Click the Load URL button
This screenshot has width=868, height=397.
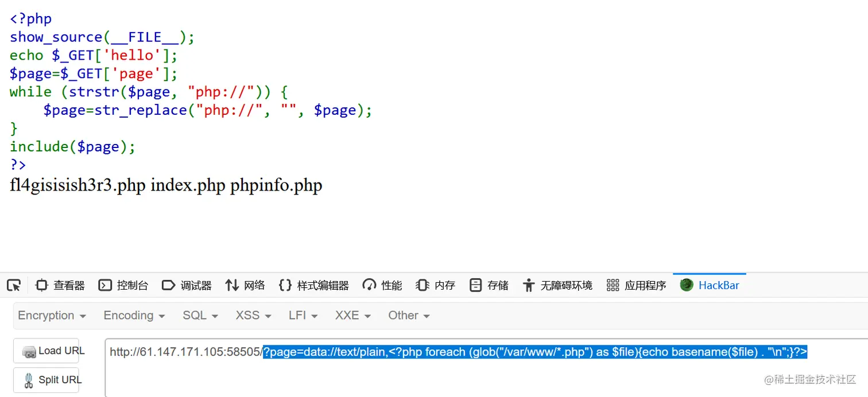[46, 351]
